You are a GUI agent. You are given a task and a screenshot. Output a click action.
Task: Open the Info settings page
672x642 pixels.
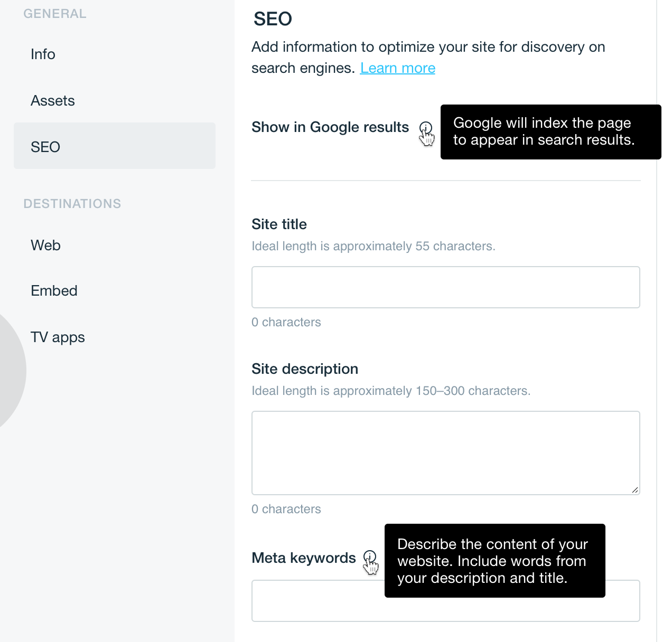tap(43, 54)
